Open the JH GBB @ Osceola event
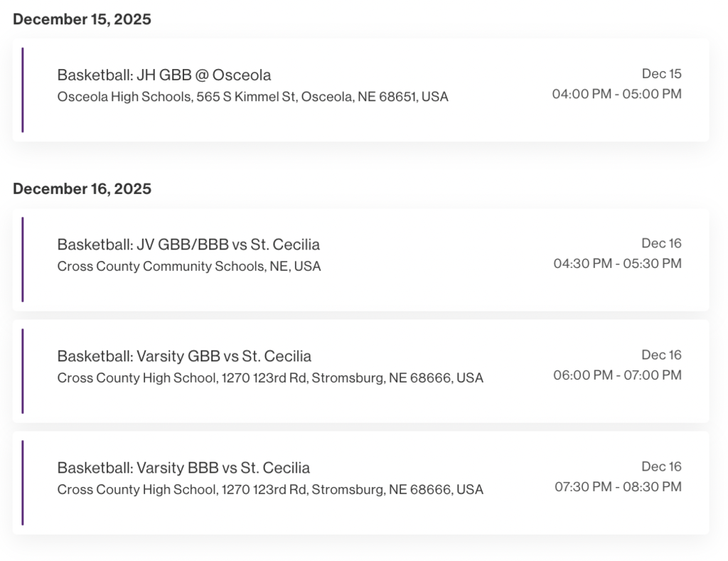 tap(164, 75)
